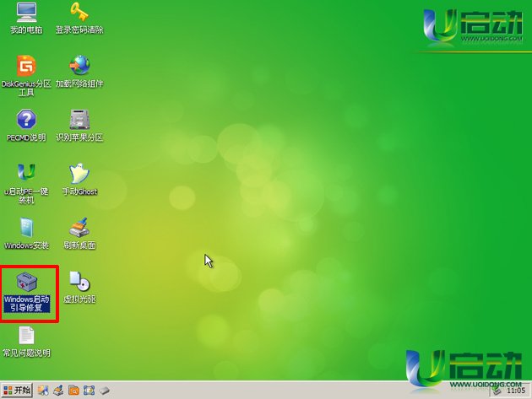Click the system tray icon beside clock
The width and height of the screenshot is (532, 399).
496,391
